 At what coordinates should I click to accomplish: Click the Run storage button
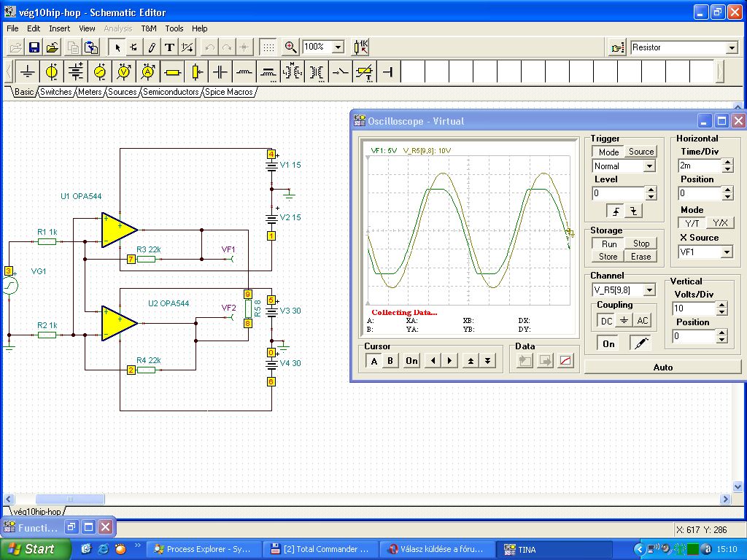pos(609,244)
